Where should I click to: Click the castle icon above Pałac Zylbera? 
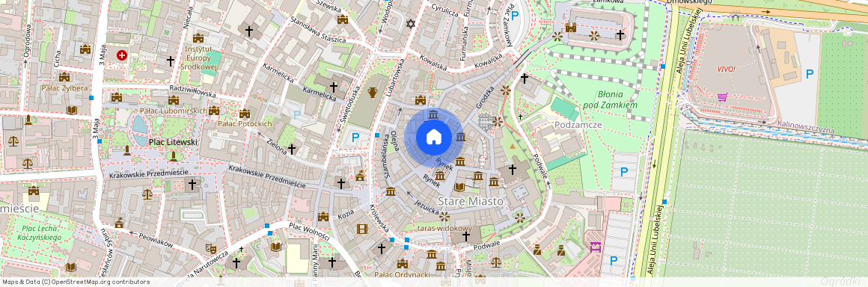pyautogui.click(x=64, y=76)
